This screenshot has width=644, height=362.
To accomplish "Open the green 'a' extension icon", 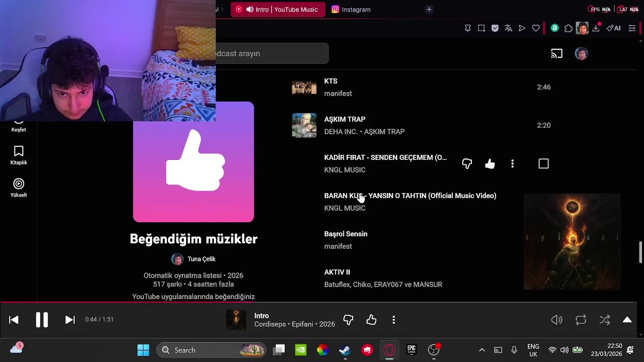I will (x=554, y=28).
